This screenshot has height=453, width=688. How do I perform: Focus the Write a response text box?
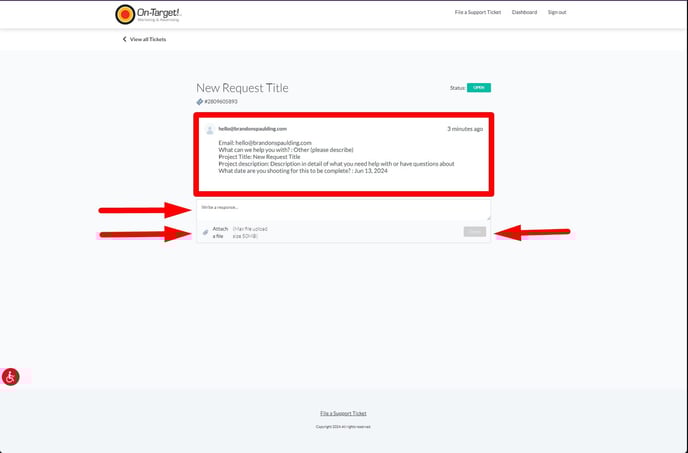pyautogui.click(x=343, y=210)
